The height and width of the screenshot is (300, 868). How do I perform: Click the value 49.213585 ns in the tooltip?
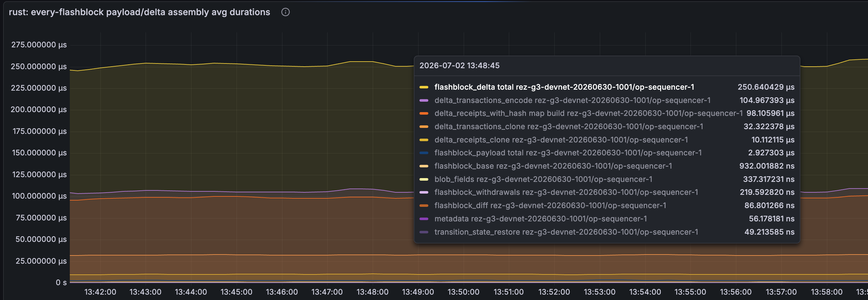pos(770,232)
